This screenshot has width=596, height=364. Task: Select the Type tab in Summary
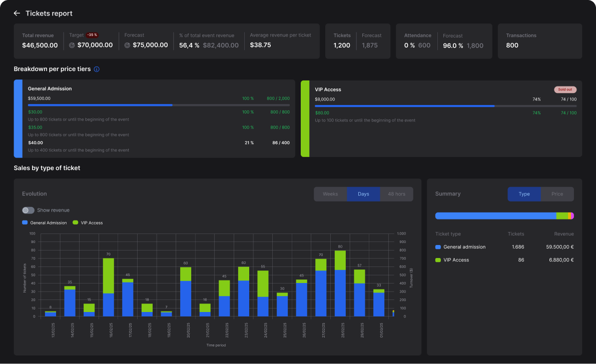pos(524,194)
